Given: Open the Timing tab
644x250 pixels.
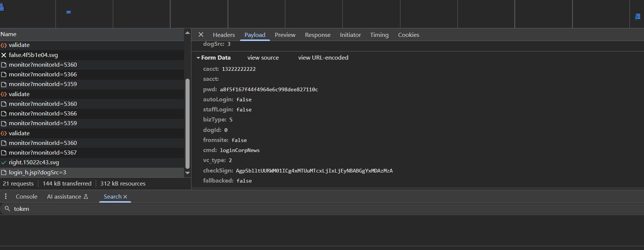Looking at the screenshot, I should coord(379,35).
